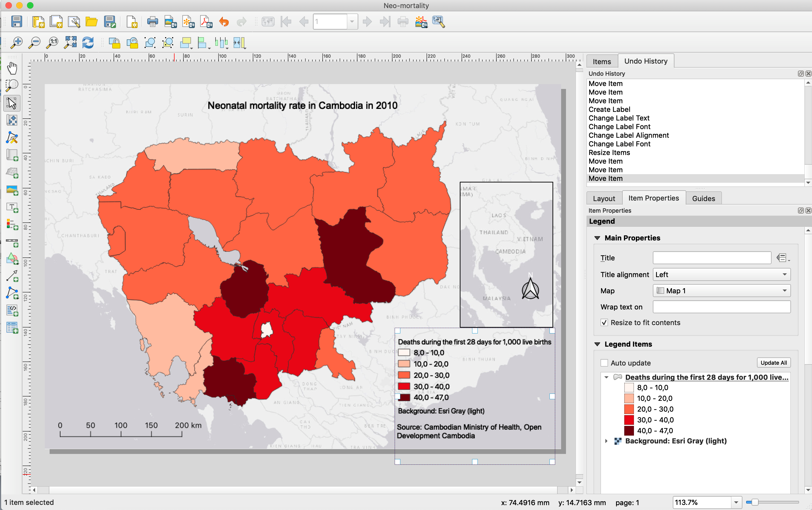Switch to the Items tab
812x510 pixels.
pyautogui.click(x=602, y=62)
